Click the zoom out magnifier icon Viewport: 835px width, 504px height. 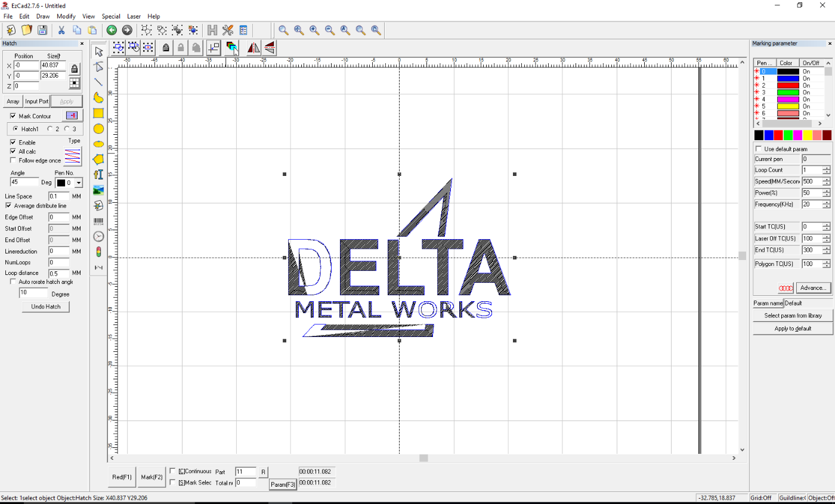pyautogui.click(x=330, y=30)
